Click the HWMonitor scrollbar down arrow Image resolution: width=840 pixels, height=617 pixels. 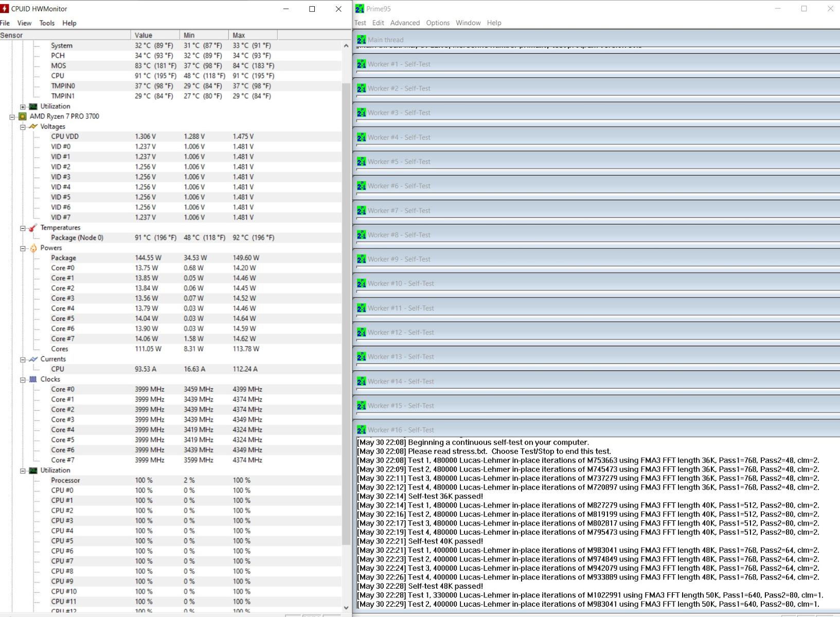tap(346, 607)
